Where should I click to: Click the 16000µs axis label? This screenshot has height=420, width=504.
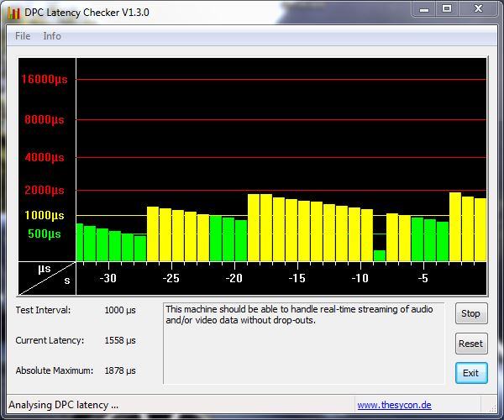pos(45,79)
